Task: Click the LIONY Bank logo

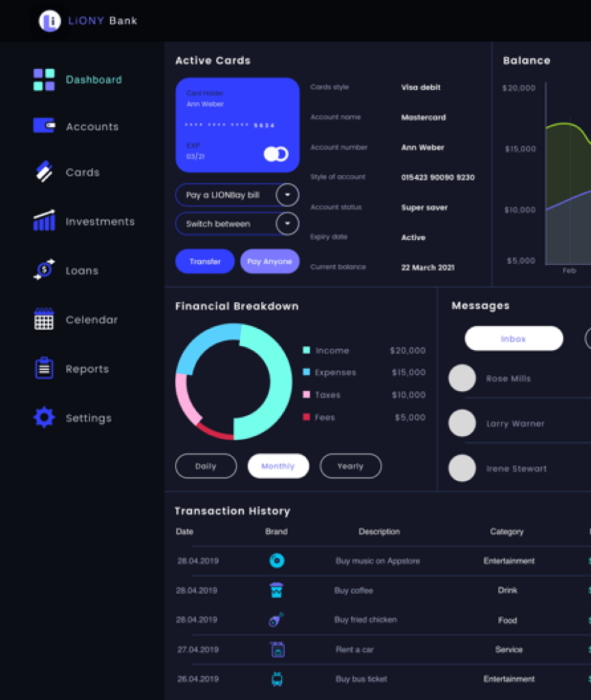Action: pyautogui.click(x=83, y=21)
